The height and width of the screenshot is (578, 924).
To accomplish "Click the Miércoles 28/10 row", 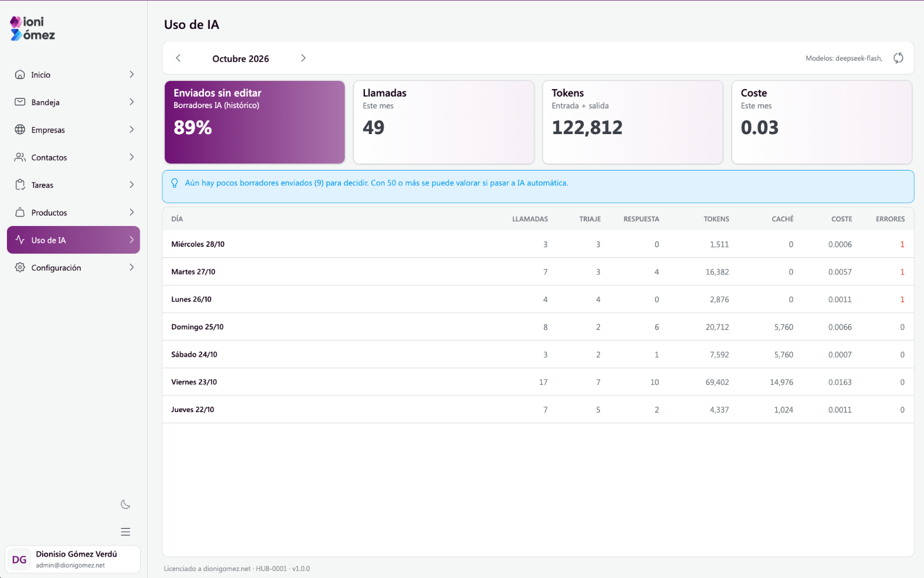I will point(538,244).
